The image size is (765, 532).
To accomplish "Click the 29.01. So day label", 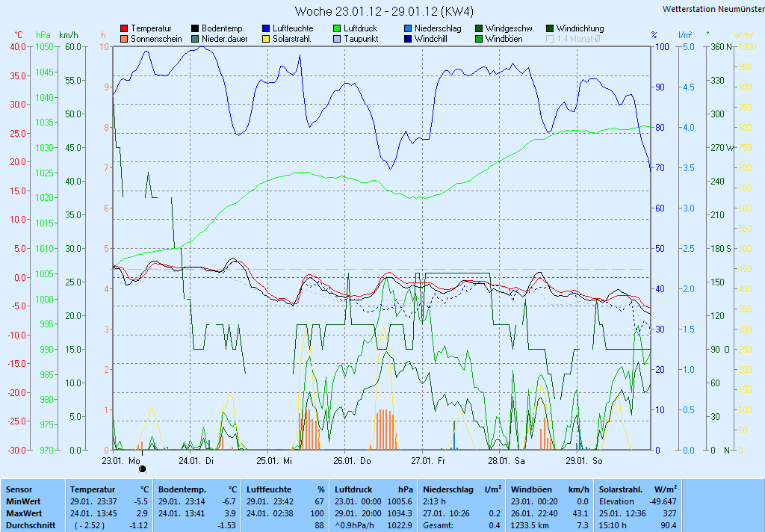I will point(584,461).
